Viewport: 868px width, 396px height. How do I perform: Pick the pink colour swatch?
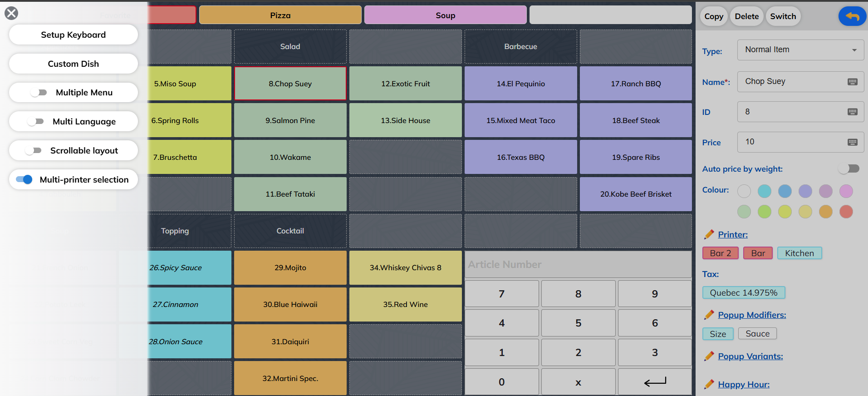tap(846, 191)
